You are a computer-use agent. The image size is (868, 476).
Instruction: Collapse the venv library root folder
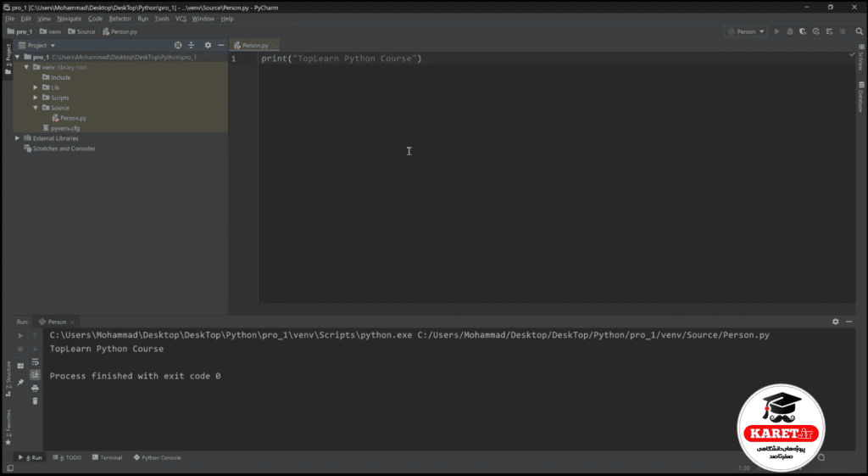click(26, 67)
